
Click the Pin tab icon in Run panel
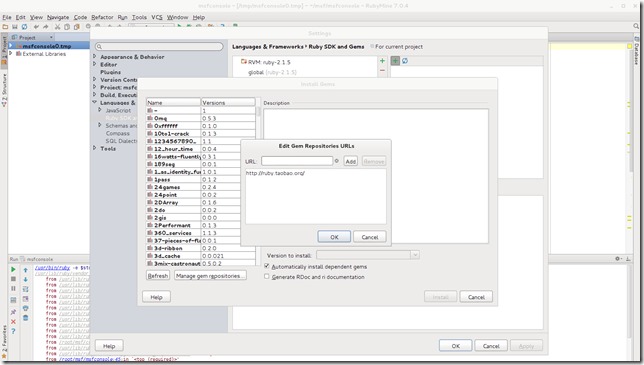pyautogui.click(x=13, y=312)
